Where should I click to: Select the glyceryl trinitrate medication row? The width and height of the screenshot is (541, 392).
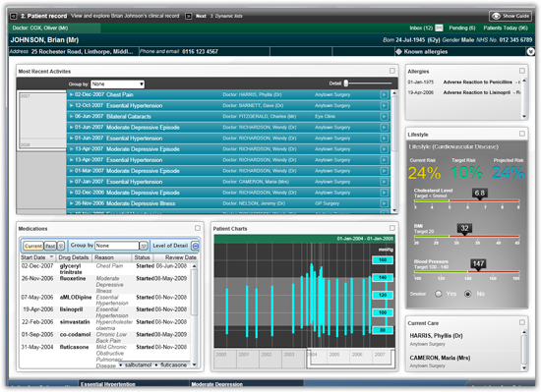coord(104,268)
